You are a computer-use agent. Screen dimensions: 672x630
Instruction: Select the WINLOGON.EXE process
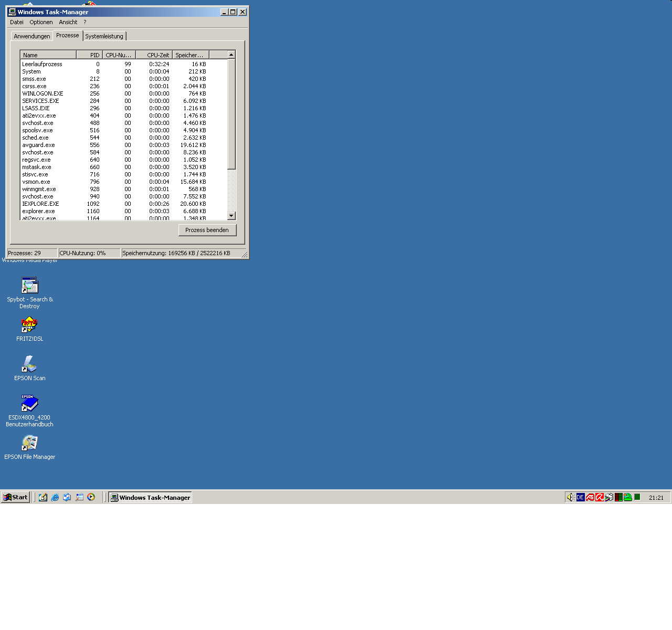pos(123,93)
